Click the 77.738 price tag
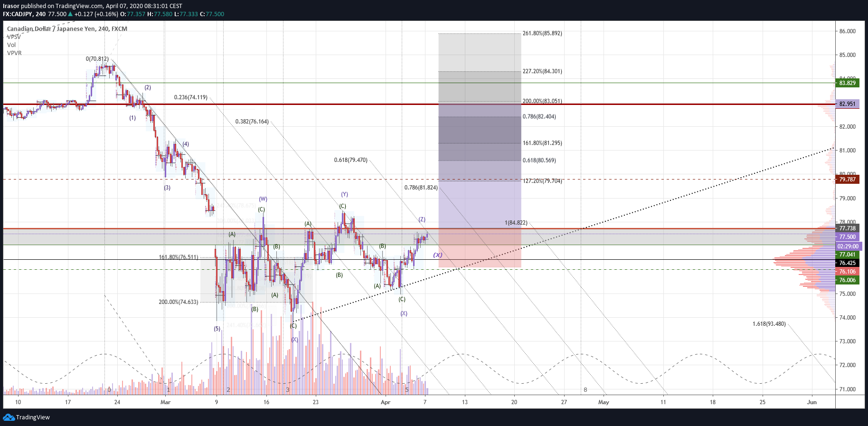This screenshot has width=868, height=426. click(847, 228)
